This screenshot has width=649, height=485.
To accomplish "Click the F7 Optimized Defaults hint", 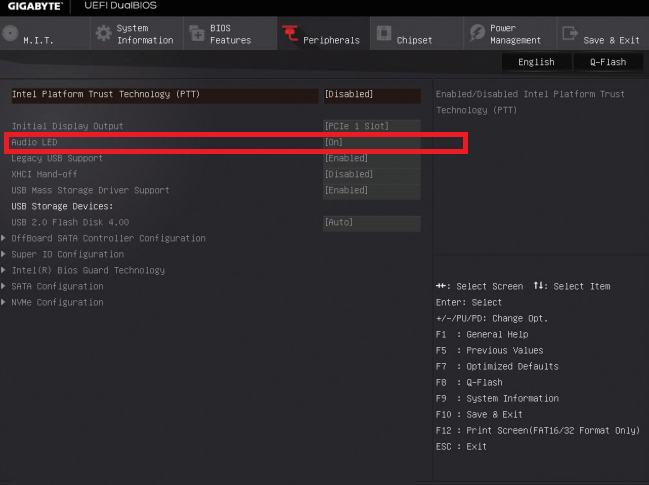I will point(497,367).
